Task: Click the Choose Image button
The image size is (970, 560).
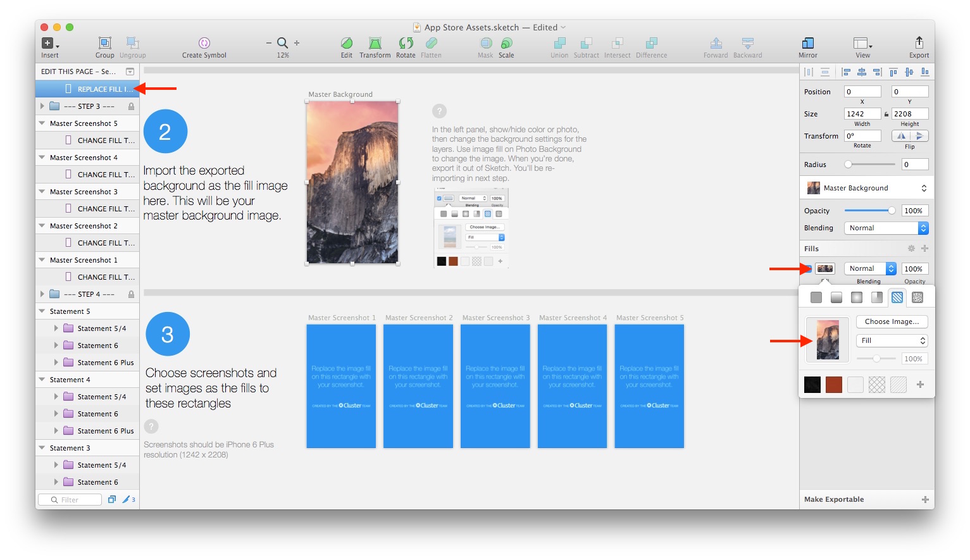Action: click(892, 321)
